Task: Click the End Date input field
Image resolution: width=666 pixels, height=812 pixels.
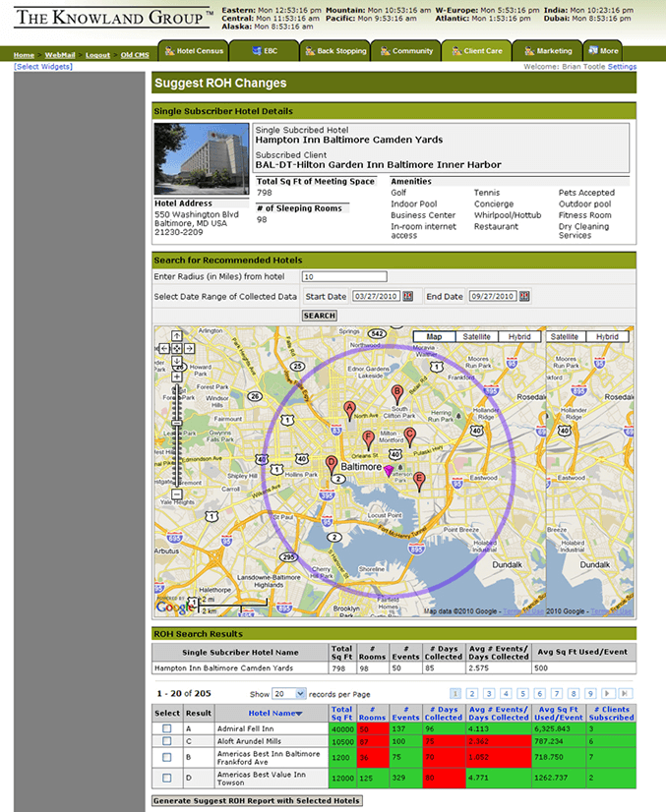Action: [493, 296]
